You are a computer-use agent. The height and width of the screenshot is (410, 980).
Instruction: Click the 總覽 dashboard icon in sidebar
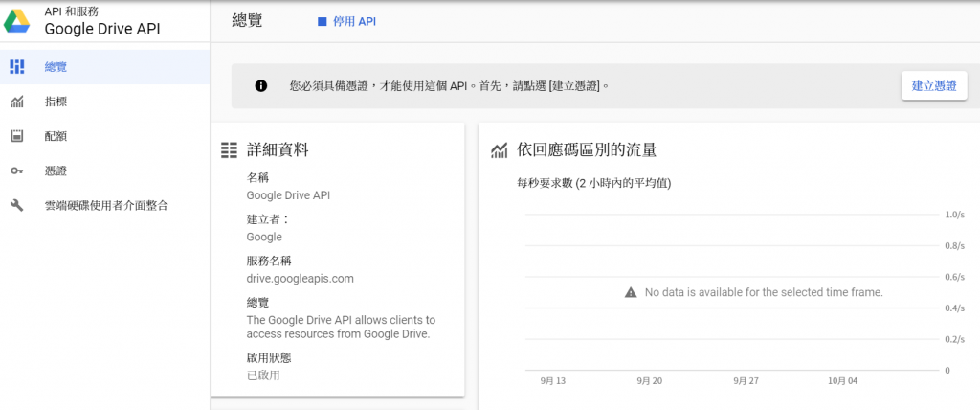click(x=17, y=66)
